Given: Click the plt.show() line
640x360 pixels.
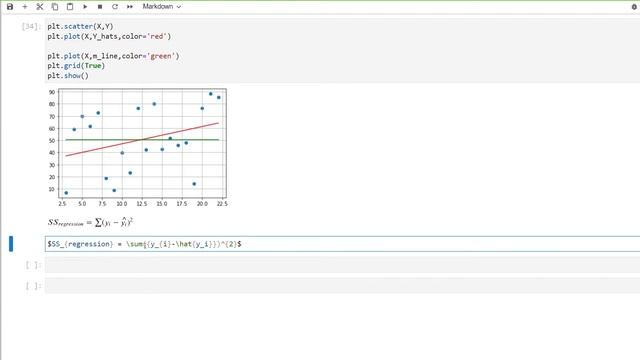Looking at the screenshot, I should tap(68, 76).
